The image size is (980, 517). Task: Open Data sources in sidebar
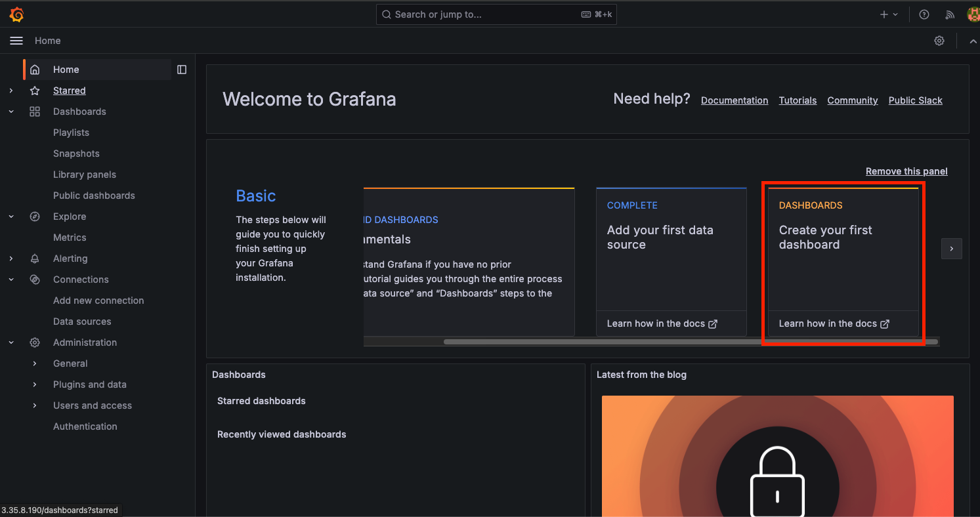click(82, 321)
